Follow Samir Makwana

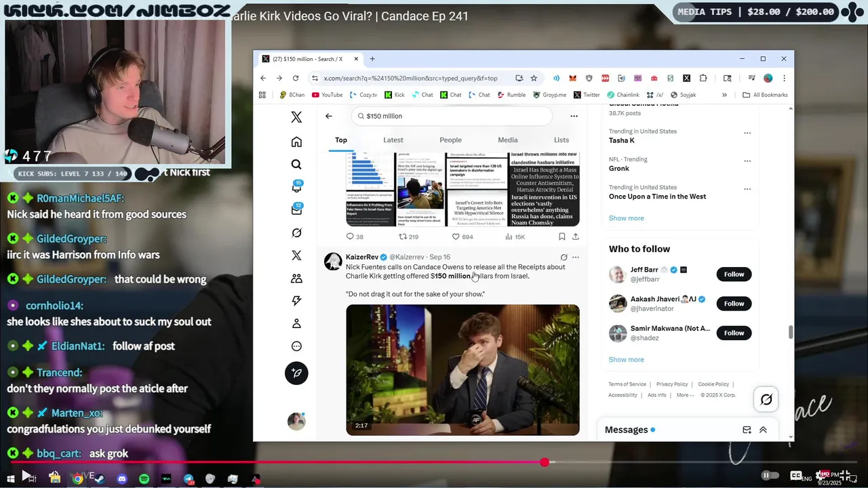pyautogui.click(x=734, y=333)
